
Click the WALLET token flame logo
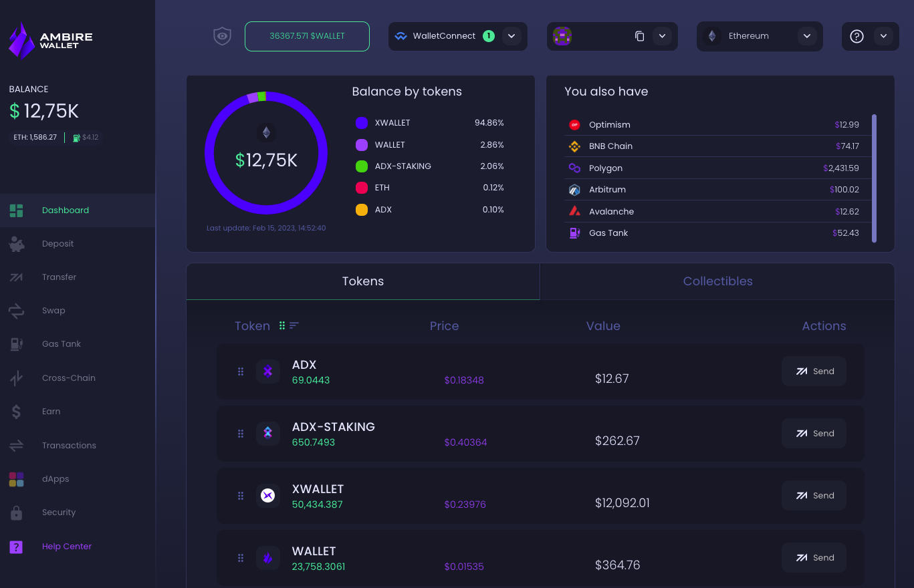[x=268, y=558]
